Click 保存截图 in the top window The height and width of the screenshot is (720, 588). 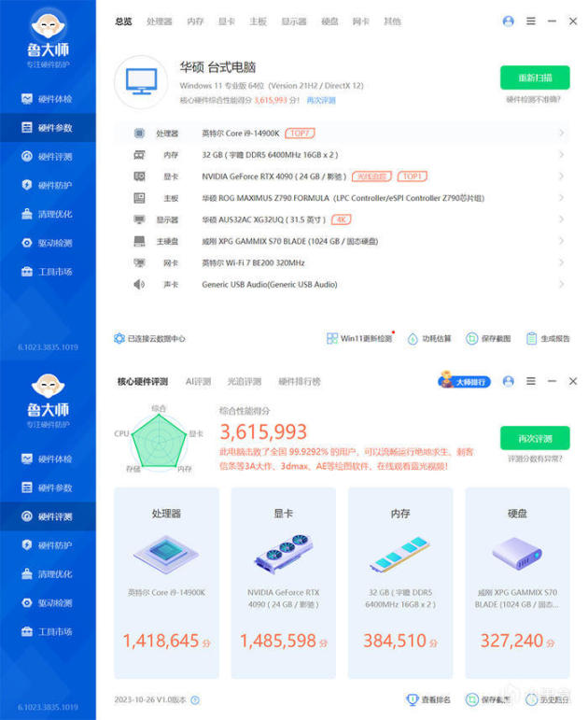[x=488, y=338]
